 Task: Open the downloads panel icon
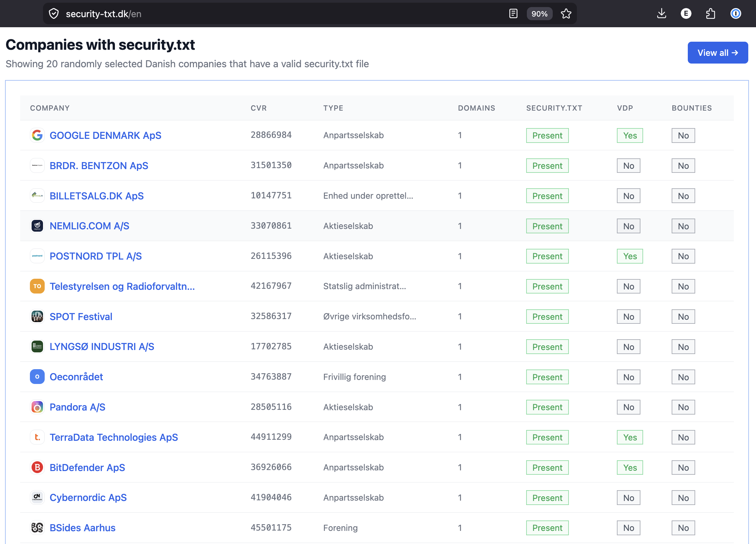point(662,14)
